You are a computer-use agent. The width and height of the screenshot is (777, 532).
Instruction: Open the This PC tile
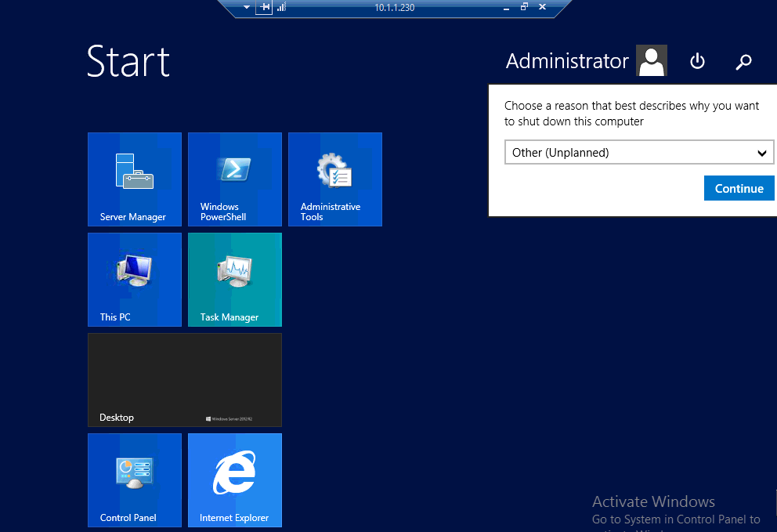pyautogui.click(x=135, y=280)
